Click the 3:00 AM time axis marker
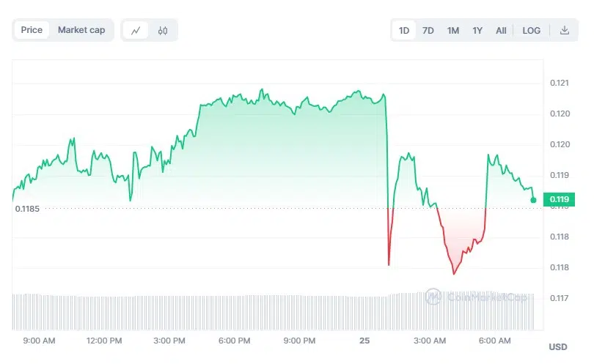594x364 pixels. coord(430,341)
